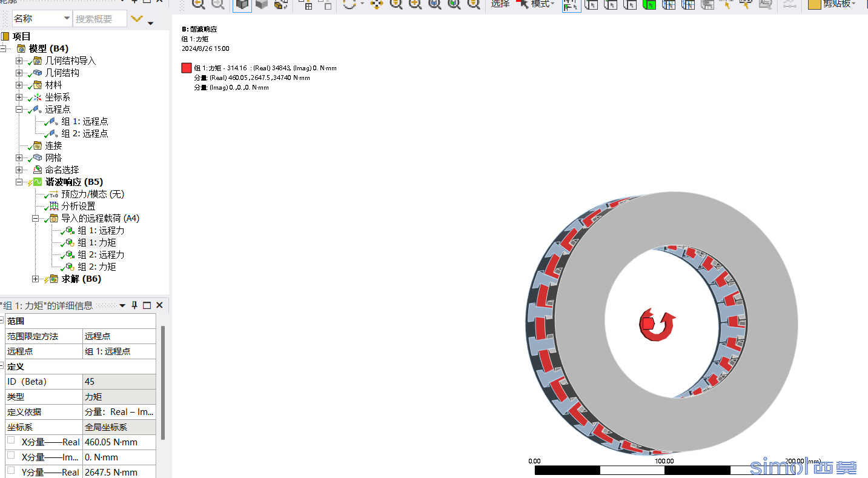Screen dimensions: 868x478
Task: Collapse the 远程点 tree node
Action: pos(19,109)
